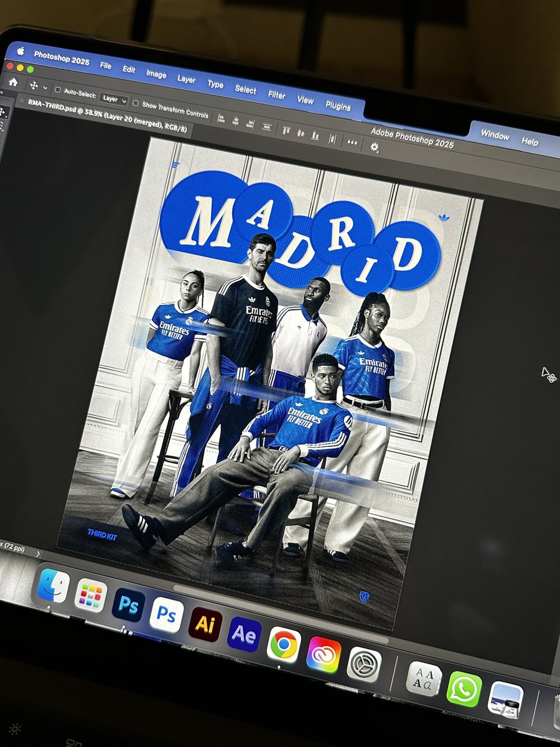Screen dimensions: 560x747
Task: Click Align horizontal centers icon
Action: [x=236, y=121]
